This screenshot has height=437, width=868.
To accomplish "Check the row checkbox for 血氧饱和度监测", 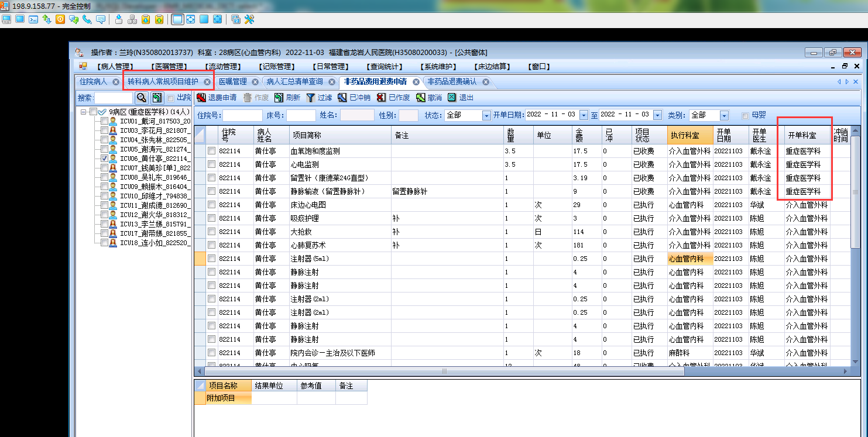I will click(211, 151).
